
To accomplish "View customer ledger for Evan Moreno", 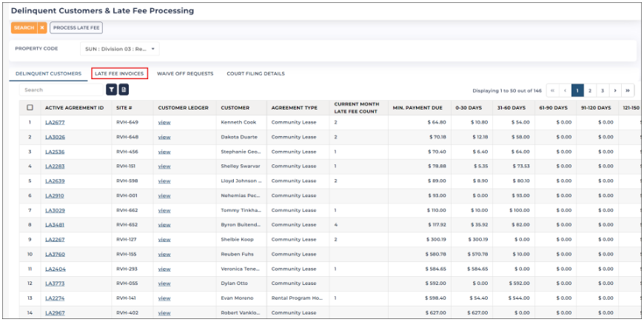I will tap(164, 298).
